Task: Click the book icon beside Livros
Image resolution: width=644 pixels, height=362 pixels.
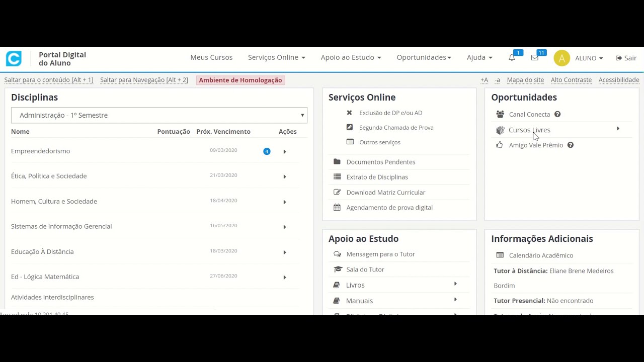Action: pos(337,285)
